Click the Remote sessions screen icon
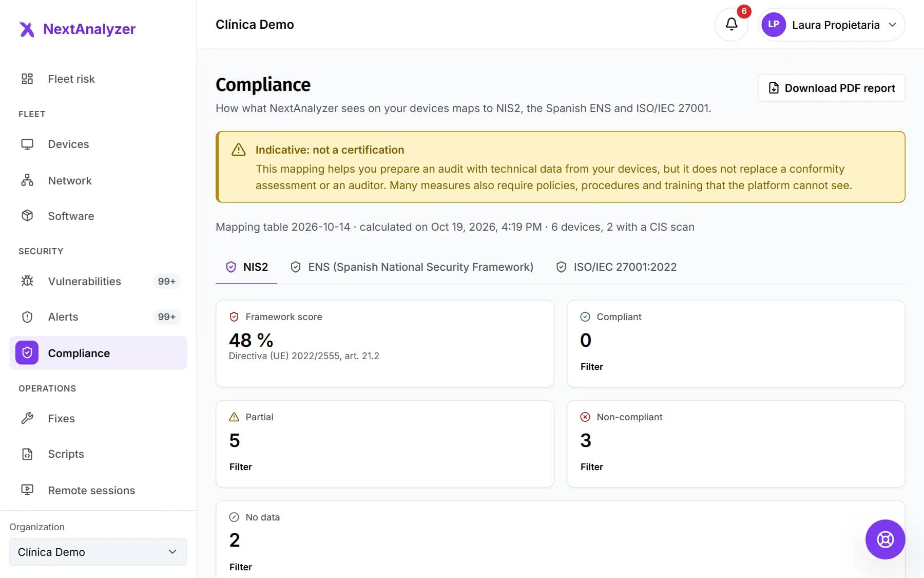This screenshot has height=578, width=924. point(27,490)
